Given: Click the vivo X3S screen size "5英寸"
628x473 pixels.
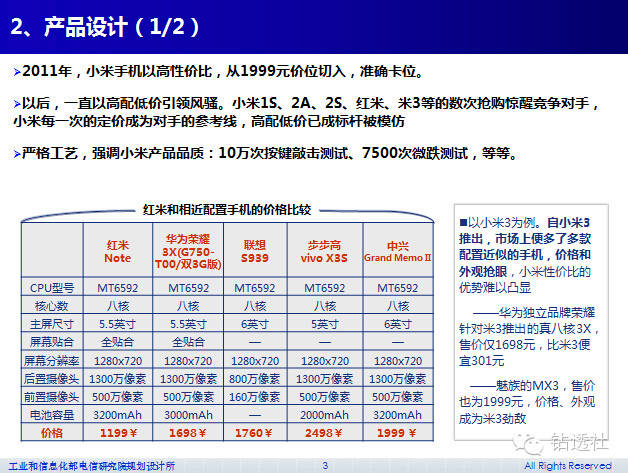Looking at the screenshot, I should click(x=324, y=324).
